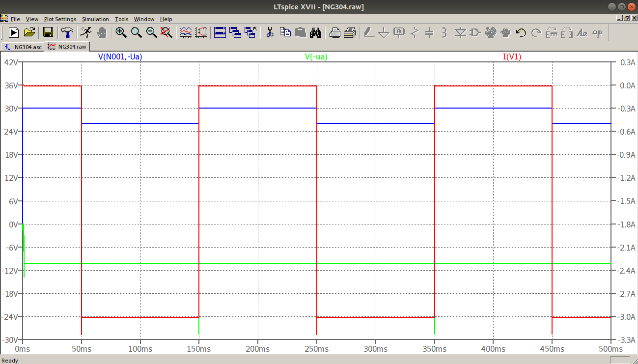Click the scissors Cut icon
The width and height of the screenshot is (638, 364).
(x=270, y=32)
